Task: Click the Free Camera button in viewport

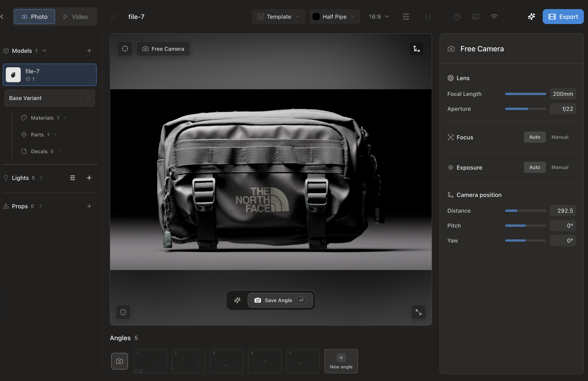Action: pos(163,49)
